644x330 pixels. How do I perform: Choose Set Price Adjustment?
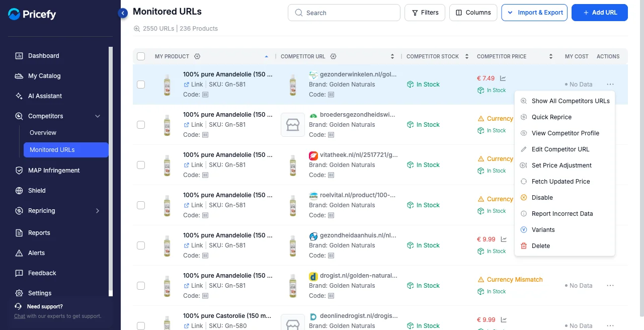pos(565,166)
